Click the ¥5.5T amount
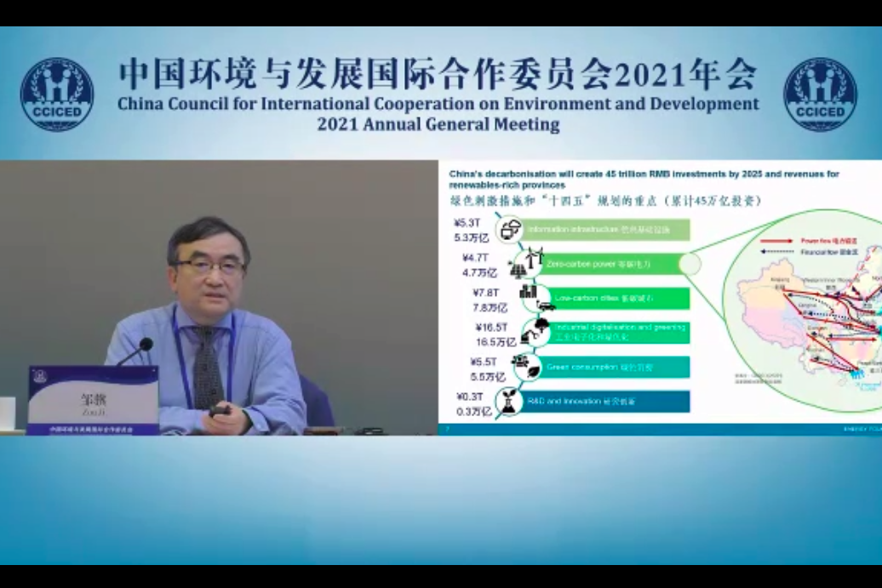Screen dimensions: 882x588 point(484,362)
